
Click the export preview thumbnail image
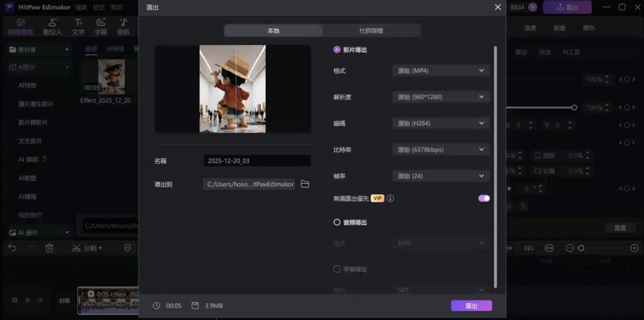coord(233,89)
